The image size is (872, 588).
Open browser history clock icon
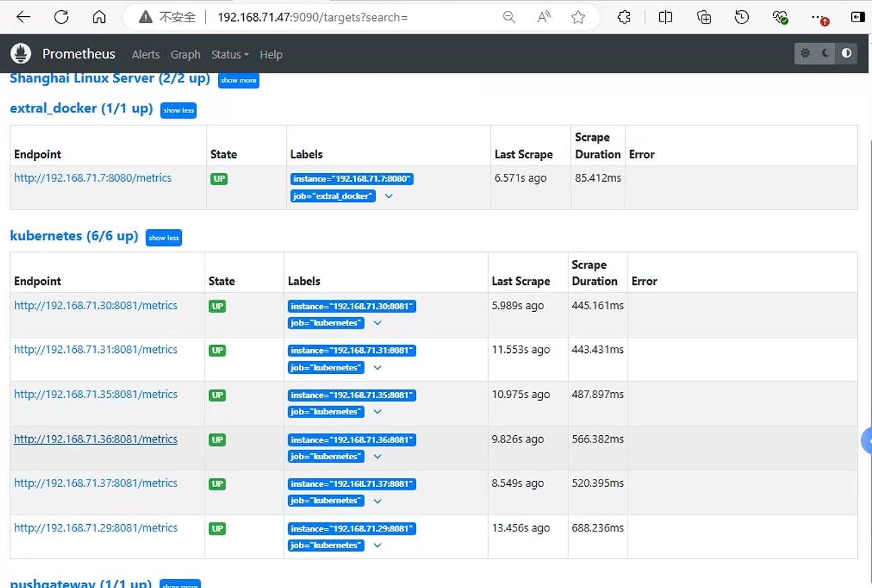pos(742,18)
